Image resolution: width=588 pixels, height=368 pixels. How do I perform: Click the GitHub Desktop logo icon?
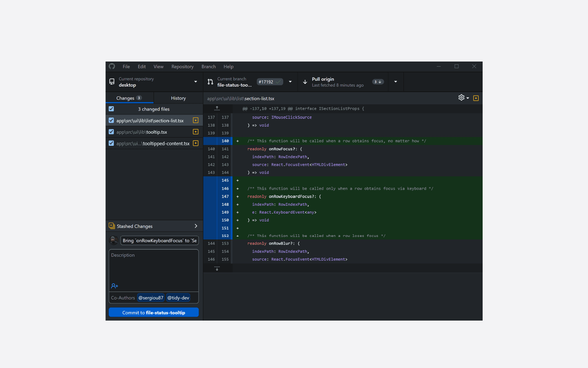112,66
